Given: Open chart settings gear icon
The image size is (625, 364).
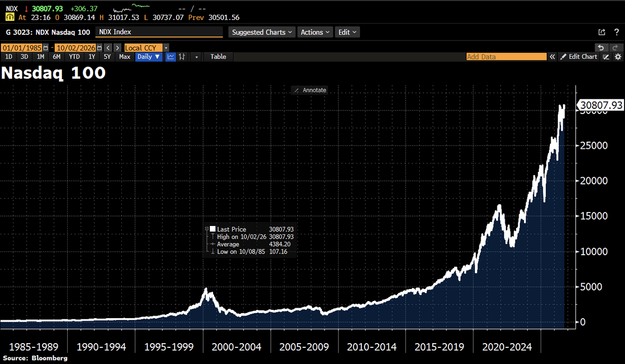Looking at the screenshot, I should 618,57.
